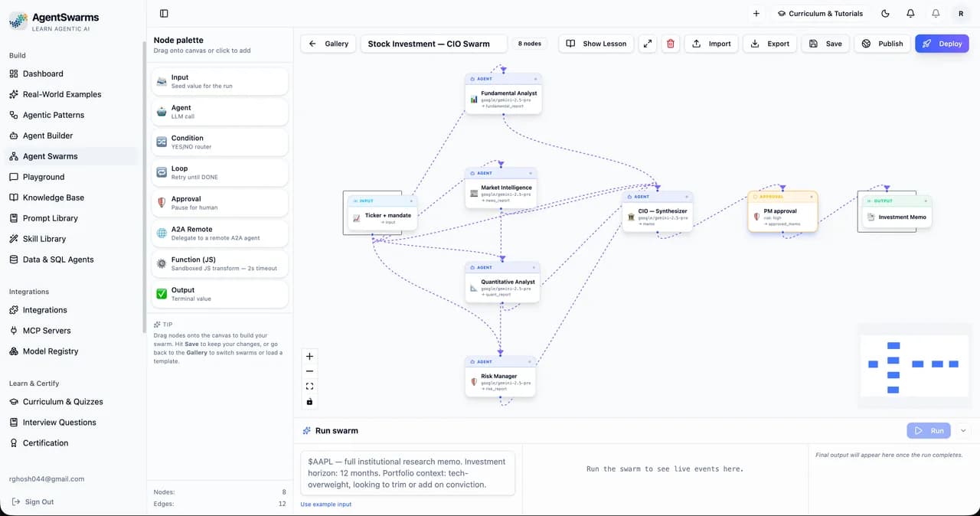Select the Investment Memo output node
The height and width of the screenshot is (516, 980).
click(x=897, y=212)
